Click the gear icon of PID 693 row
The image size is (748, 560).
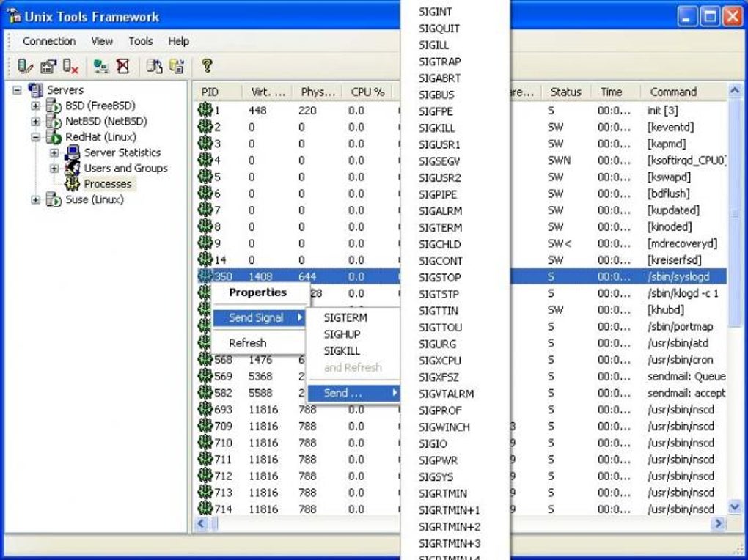(x=205, y=409)
